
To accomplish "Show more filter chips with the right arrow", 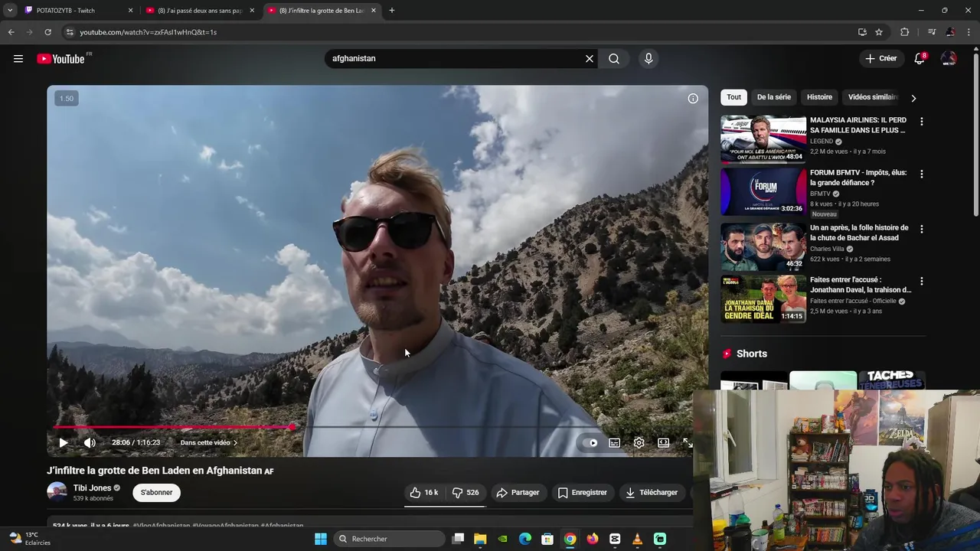I will tap(913, 98).
